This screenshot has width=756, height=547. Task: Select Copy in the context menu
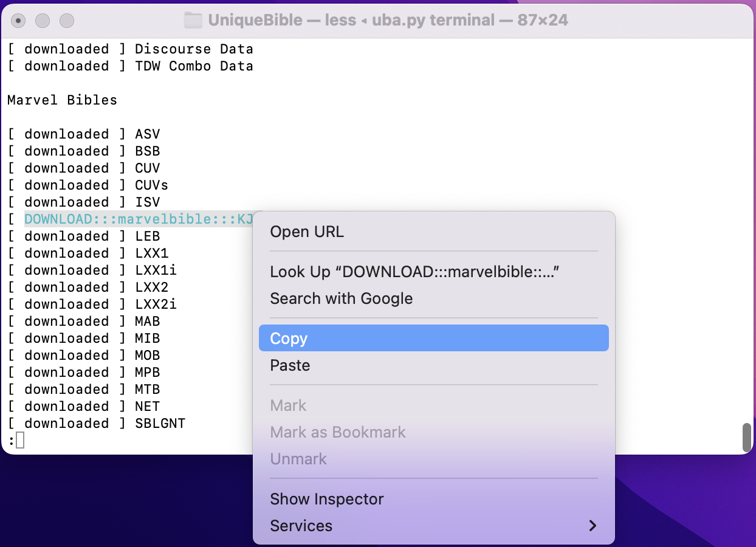[x=433, y=338]
